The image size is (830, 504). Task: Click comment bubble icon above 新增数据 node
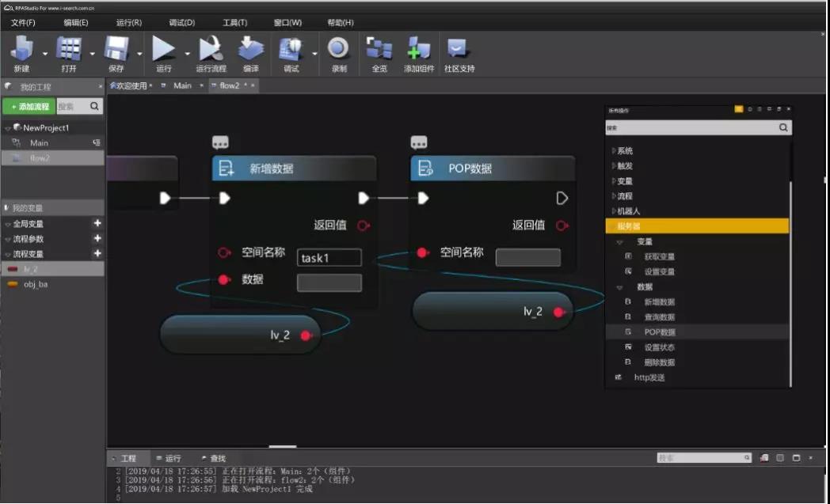pyautogui.click(x=221, y=142)
